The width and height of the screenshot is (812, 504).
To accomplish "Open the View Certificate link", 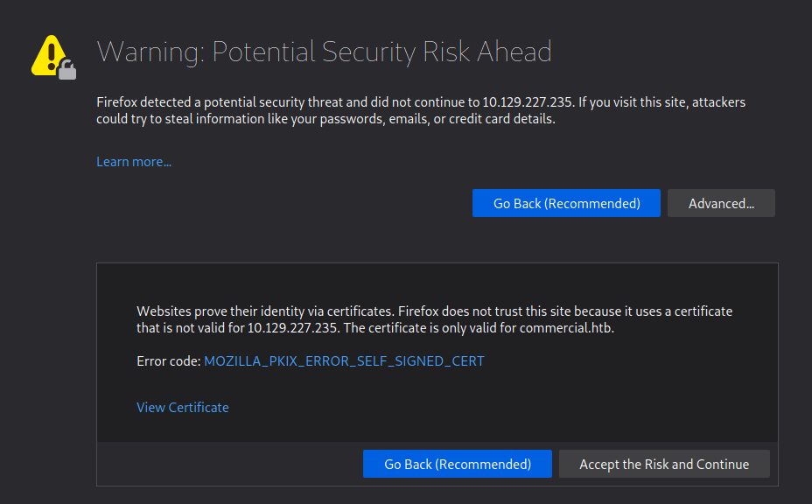I will pos(183,408).
